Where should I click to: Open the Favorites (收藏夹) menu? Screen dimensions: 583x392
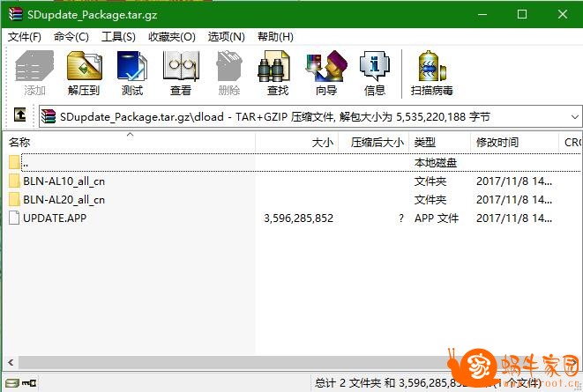[171, 37]
